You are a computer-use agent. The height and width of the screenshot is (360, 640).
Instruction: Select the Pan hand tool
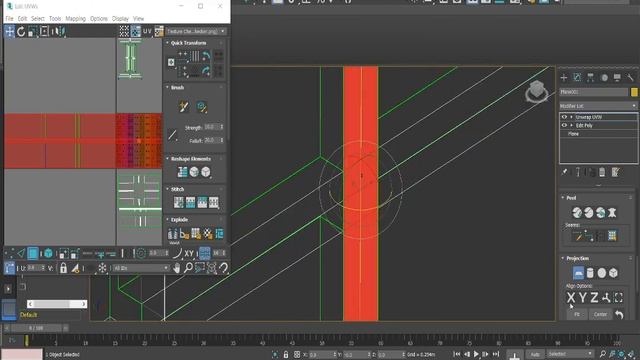pyautogui.click(x=176, y=268)
